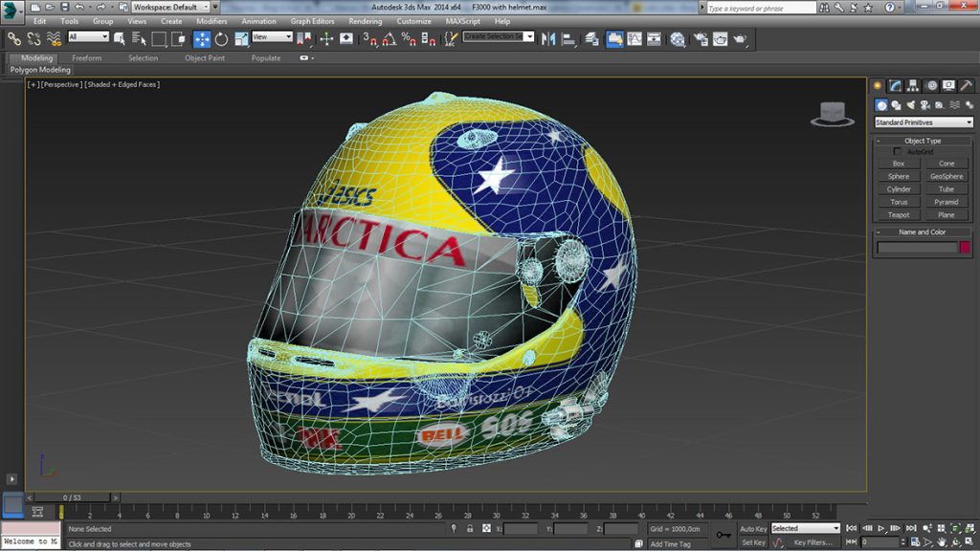Toggle Set Key mode
The image size is (980, 551).
tap(753, 542)
